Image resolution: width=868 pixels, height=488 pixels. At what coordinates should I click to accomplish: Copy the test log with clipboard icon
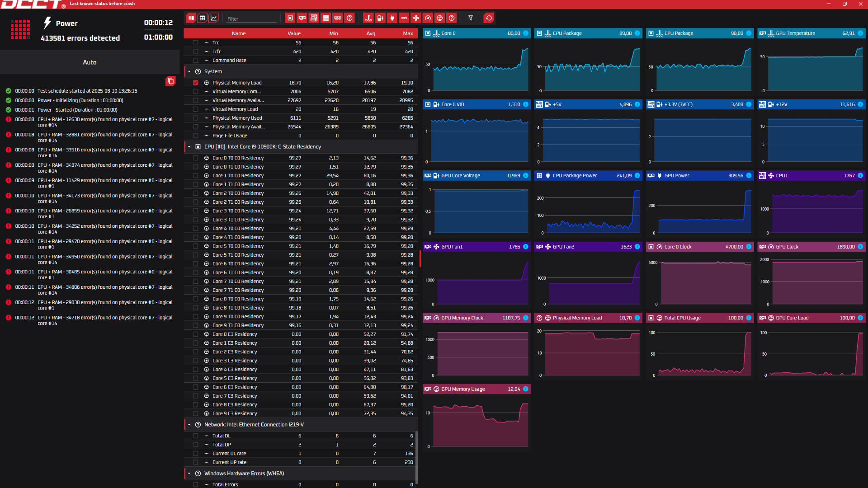170,81
